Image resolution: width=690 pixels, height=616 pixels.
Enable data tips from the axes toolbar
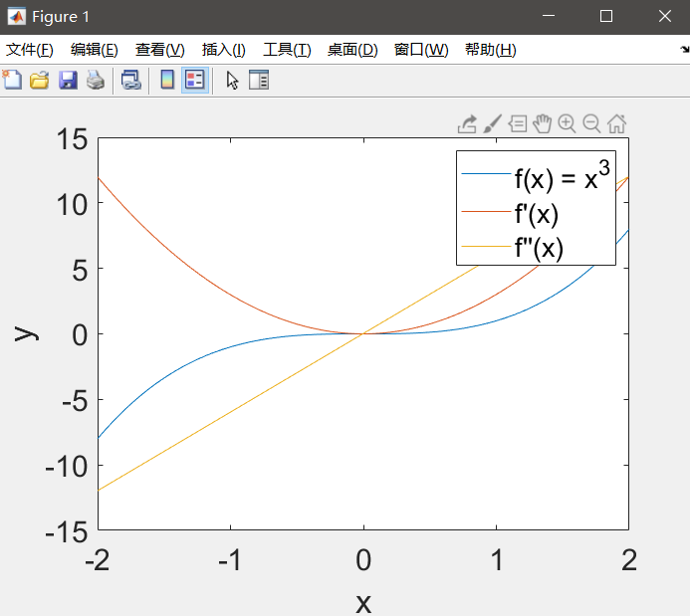[518, 123]
